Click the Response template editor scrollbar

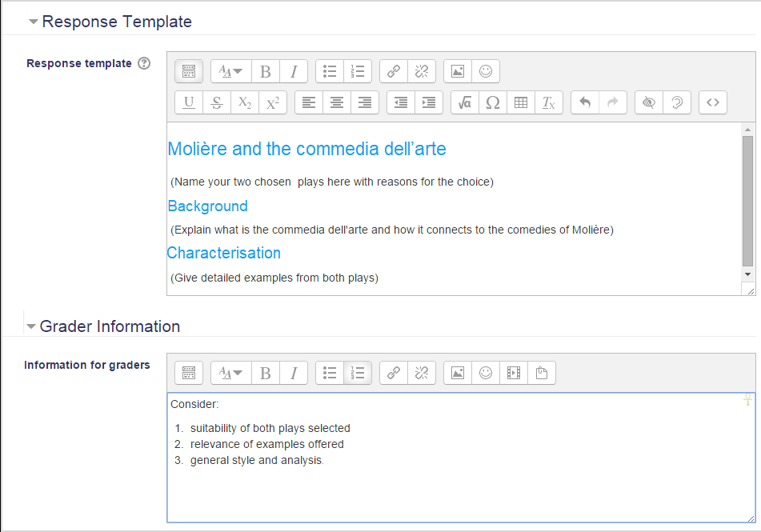(747, 200)
